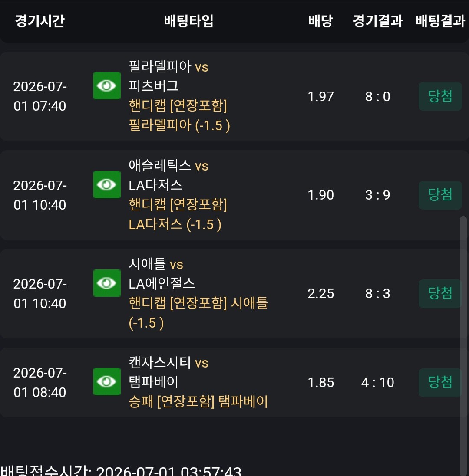Click the 배당 column header
This screenshot has height=476, width=469.
pyautogui.click(x=321, y=21)
